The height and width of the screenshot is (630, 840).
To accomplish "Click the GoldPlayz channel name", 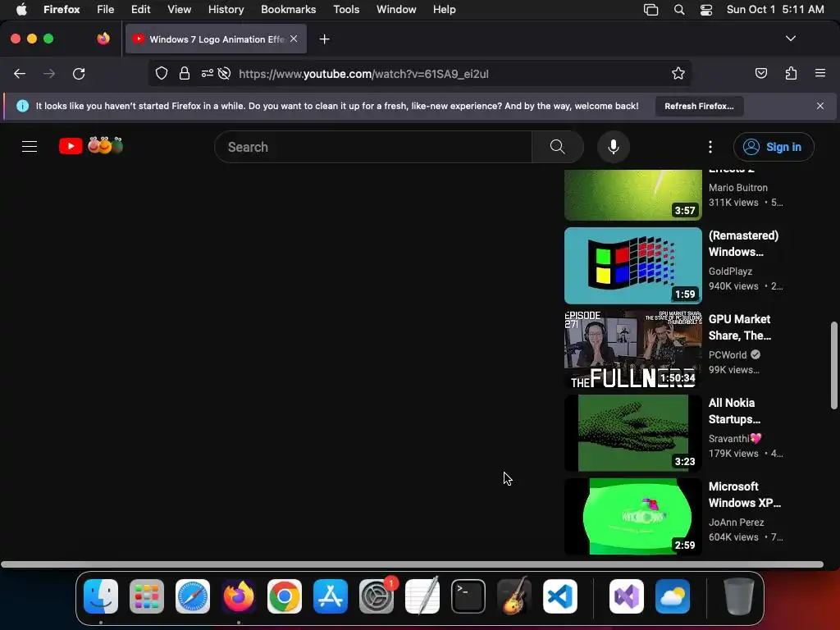I will (730, 271).
